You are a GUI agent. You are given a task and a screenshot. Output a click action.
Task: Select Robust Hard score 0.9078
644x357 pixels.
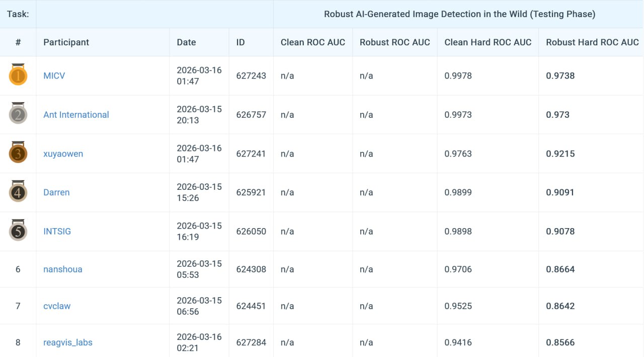pyautogui.click(x=560, y=231)
